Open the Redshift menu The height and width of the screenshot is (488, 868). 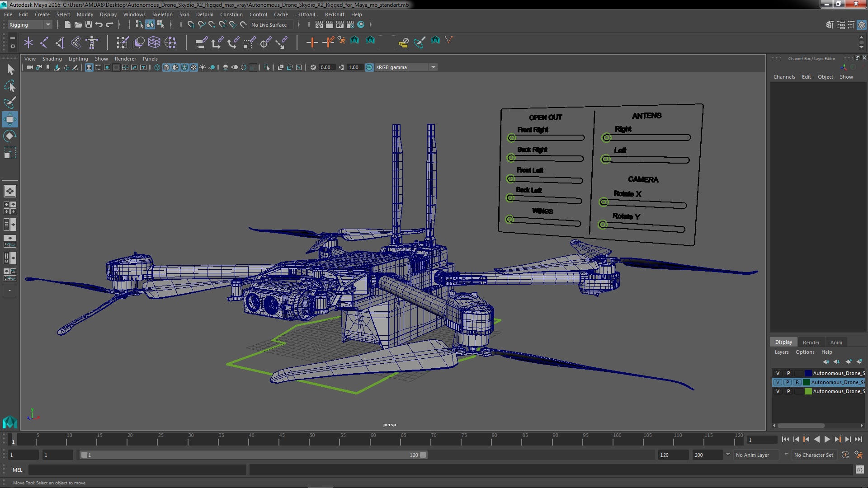[334, 14]
